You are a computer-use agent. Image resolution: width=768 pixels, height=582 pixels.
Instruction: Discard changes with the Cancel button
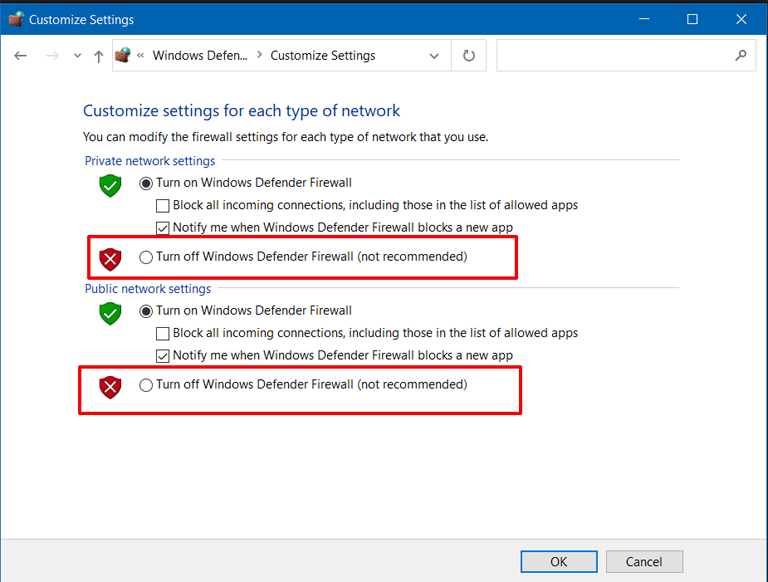tap(644, 561)
